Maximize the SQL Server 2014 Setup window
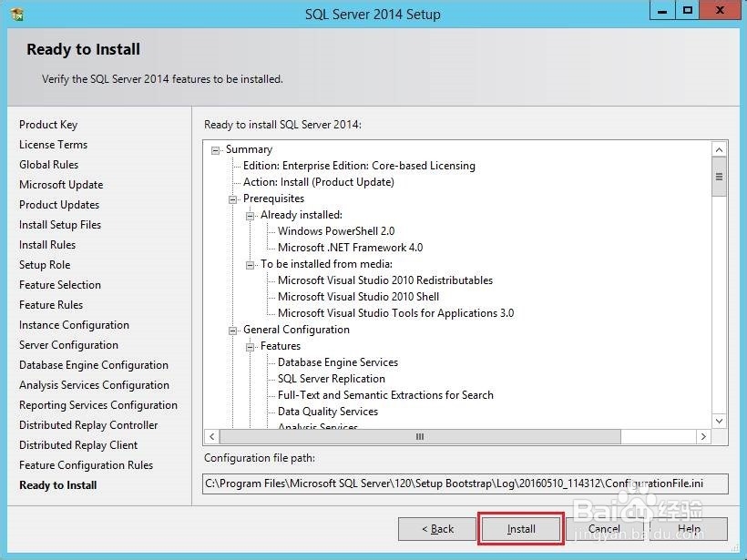The image size is (747, 560). [x=688, y=11]
